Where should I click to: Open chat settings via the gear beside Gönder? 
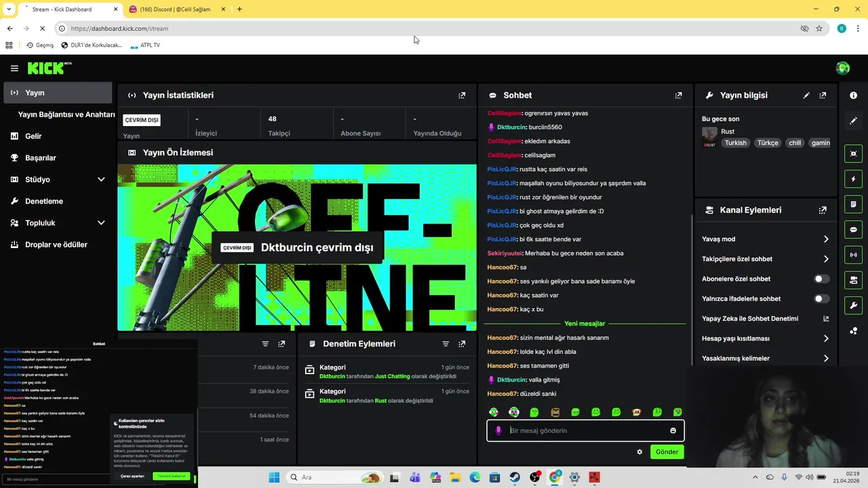click(639, 451)
